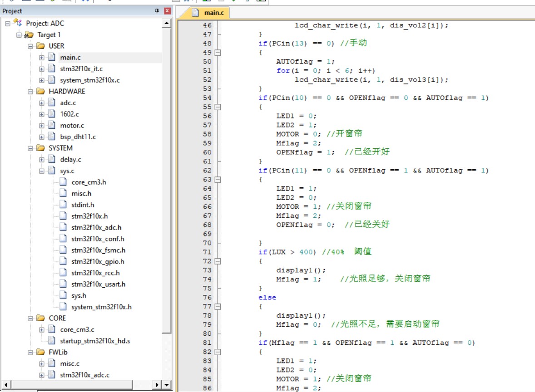Expand the 1602.c file node

click(42, 114)
